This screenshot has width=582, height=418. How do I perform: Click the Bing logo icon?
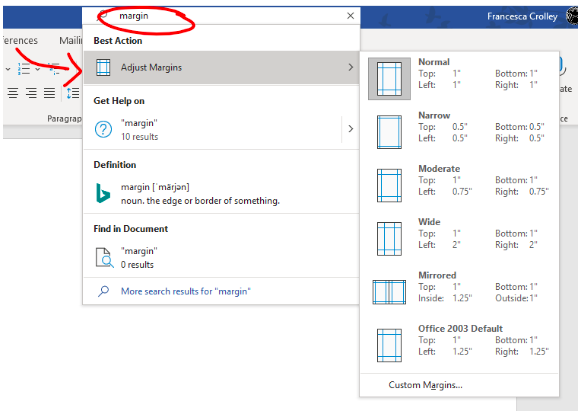(x=103, y=193)
